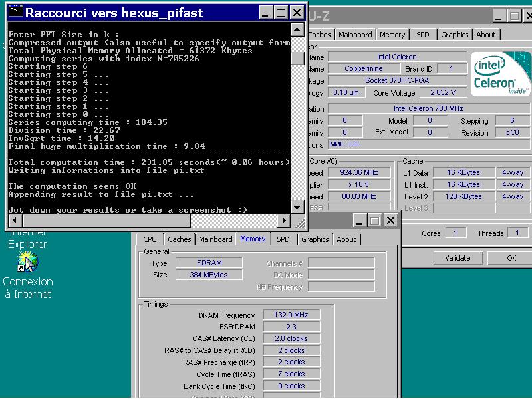The image size is (532, 399).
Task: Click the Coppermine code name value
Action: click(364, 68)
